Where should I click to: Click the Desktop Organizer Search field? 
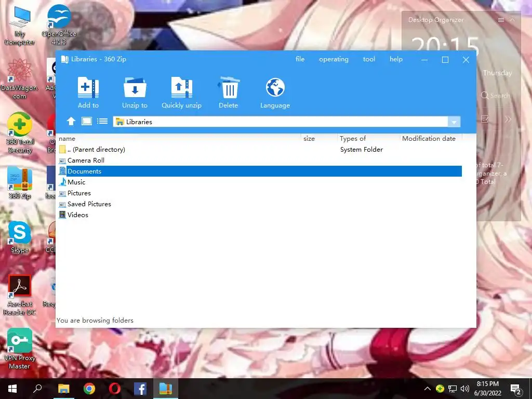coord(496,96)
